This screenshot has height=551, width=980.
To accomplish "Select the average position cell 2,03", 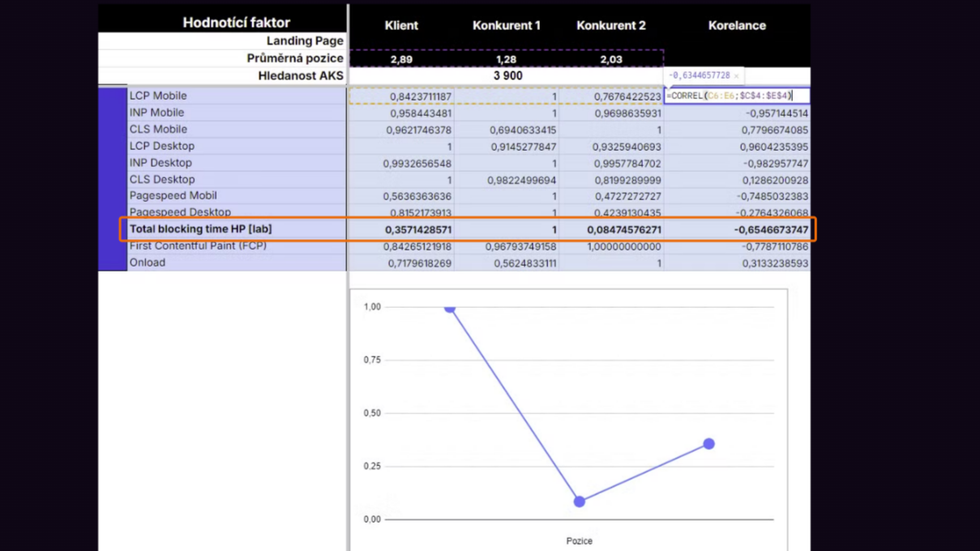I will [611, 59].
